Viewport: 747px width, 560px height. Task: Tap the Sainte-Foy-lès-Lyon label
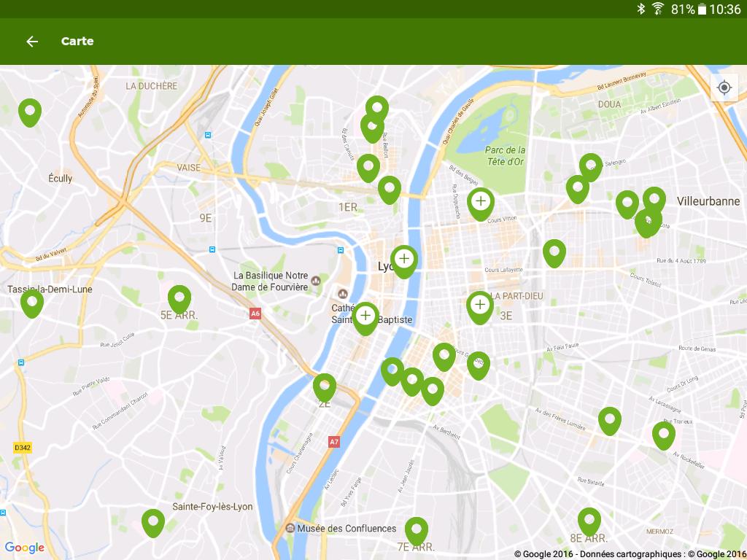point(212,507)
